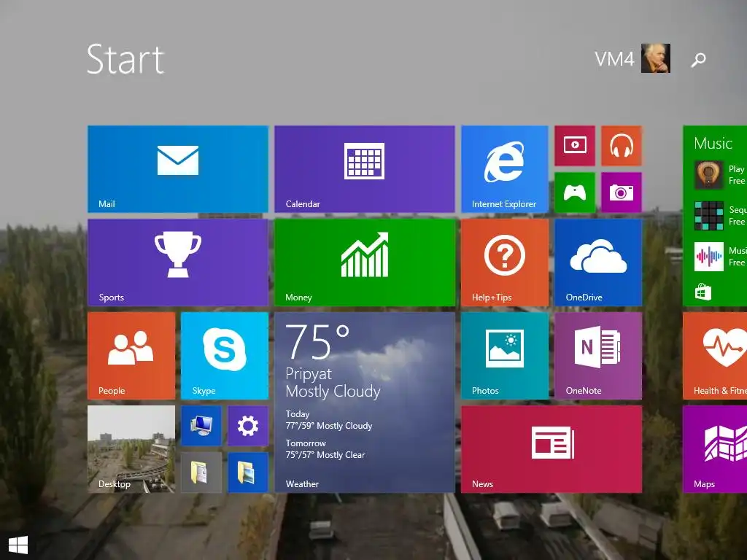The image size is (747, 560).
Task: Open the Music headphones small tile
Action: pyautogui.click(x=622, y=146)
